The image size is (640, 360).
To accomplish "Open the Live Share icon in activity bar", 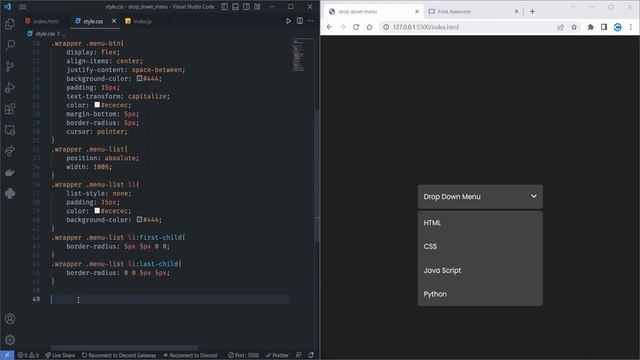I will [x=10, y=151].
